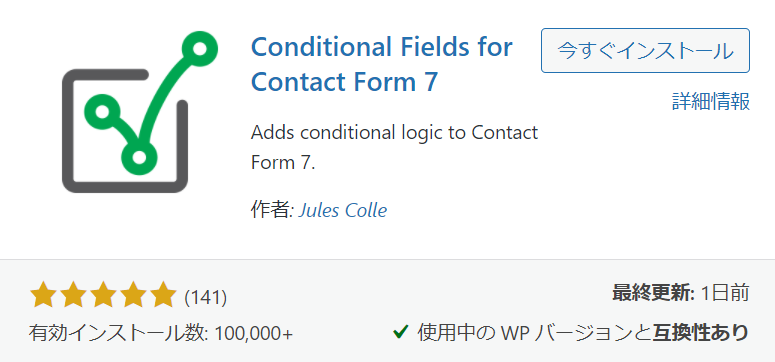Click the 互換性あり compatibility text
The image size is (775, 362).
pyautogui.click(x=701, y=332)
